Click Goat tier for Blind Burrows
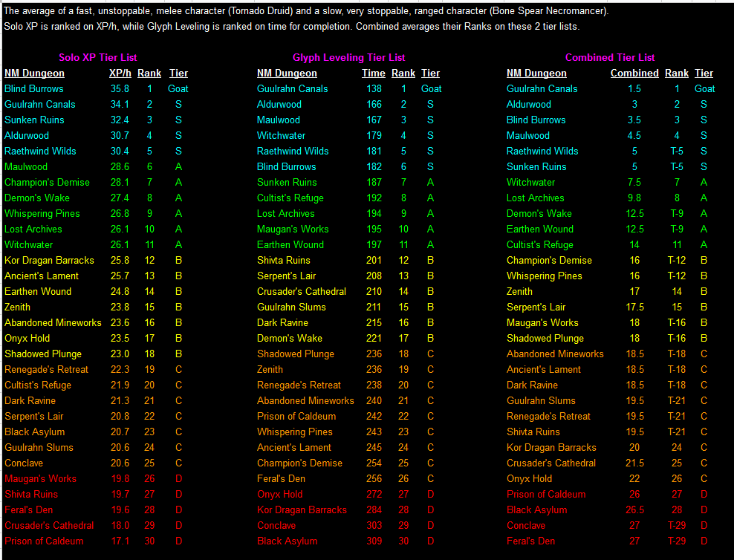 [x=178, y=88]
